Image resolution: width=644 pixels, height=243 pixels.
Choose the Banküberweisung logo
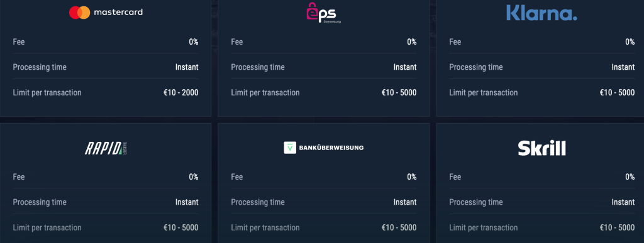(x=324, y=148)
